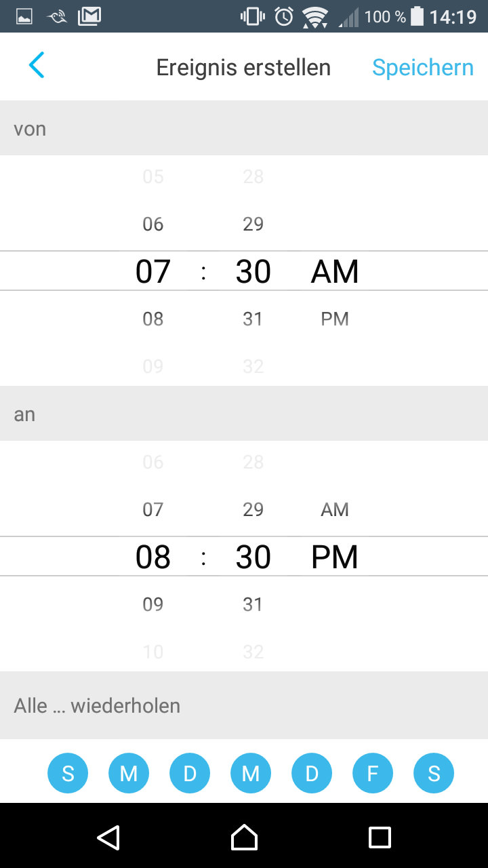This screenshot has width=488, height=868.
Task: Tap the Gmail notification icon
Action: coord(89,16)
